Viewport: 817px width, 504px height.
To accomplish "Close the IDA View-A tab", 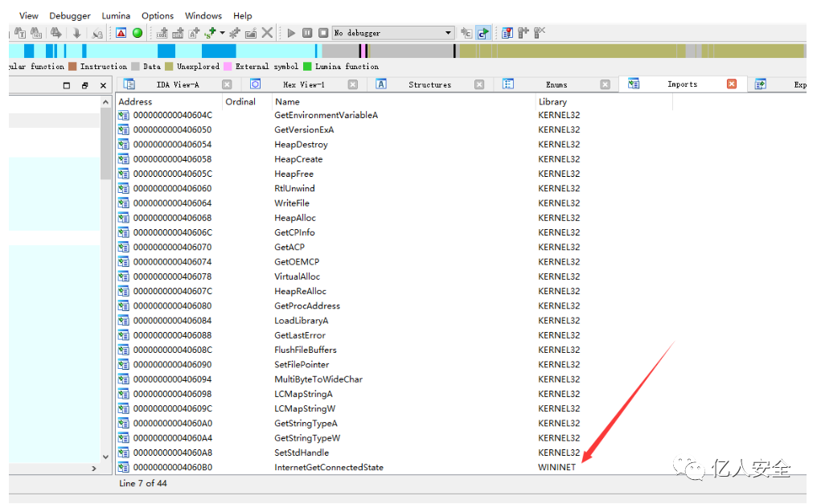I will click(x=228, y=84).
